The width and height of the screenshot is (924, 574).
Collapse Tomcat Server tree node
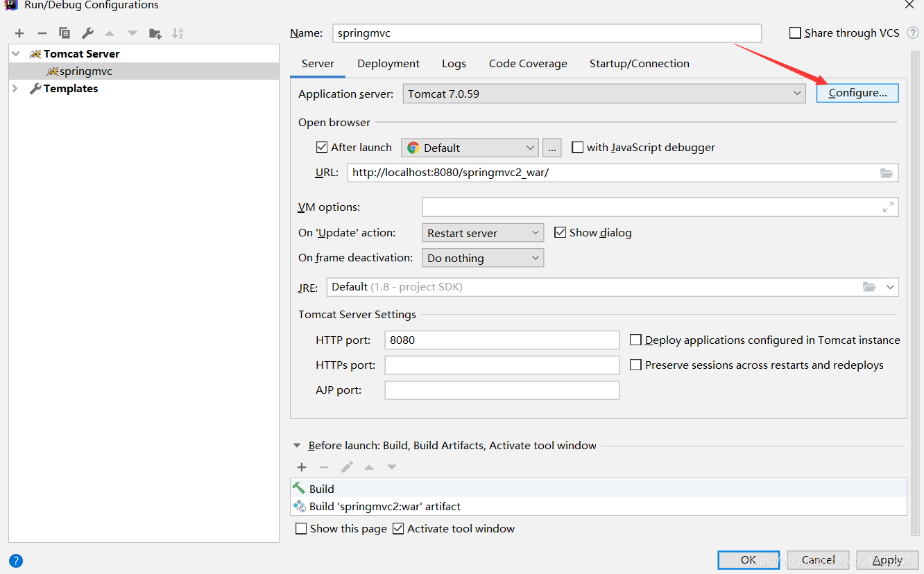pyautogui.click(x=16, y=53)
